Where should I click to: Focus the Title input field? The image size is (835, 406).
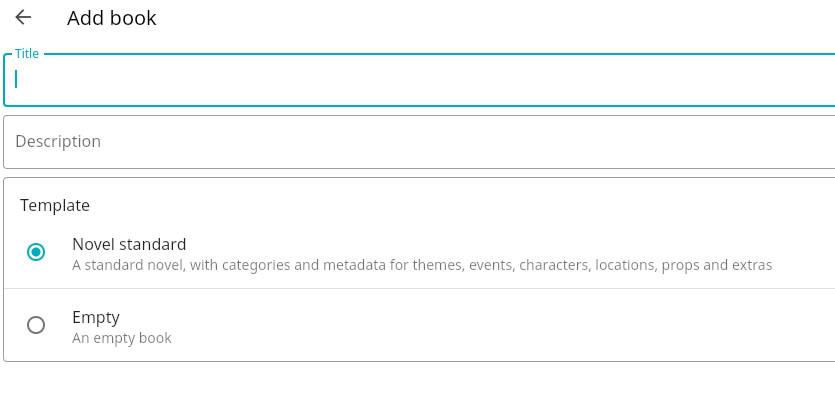tap(420, 80)
